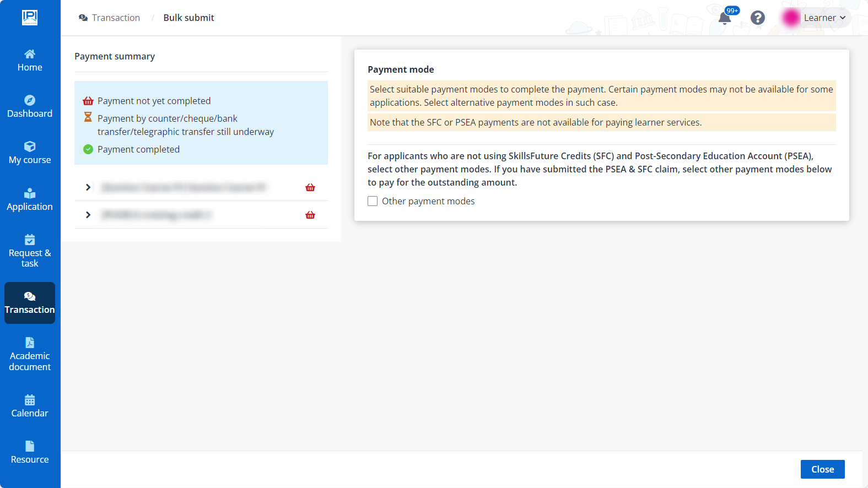
Task: Click the red basket legend icon
Action: (x=88, y=101)
